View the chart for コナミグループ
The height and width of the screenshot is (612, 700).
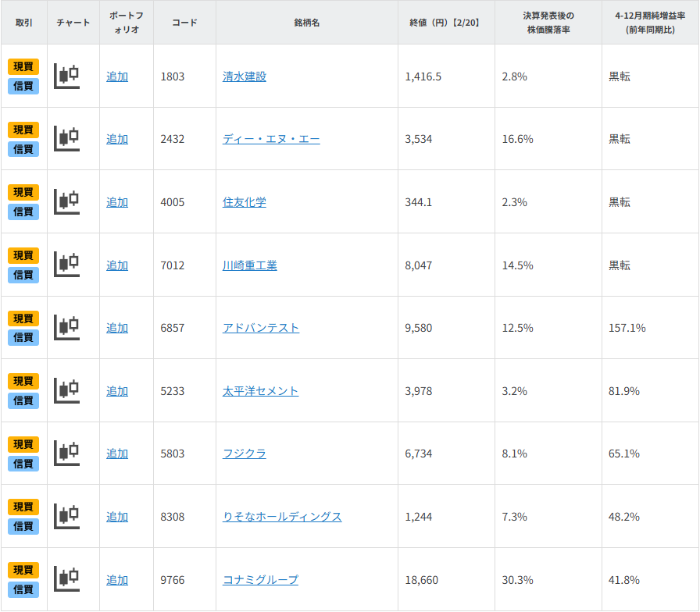[x=67, y=579]
